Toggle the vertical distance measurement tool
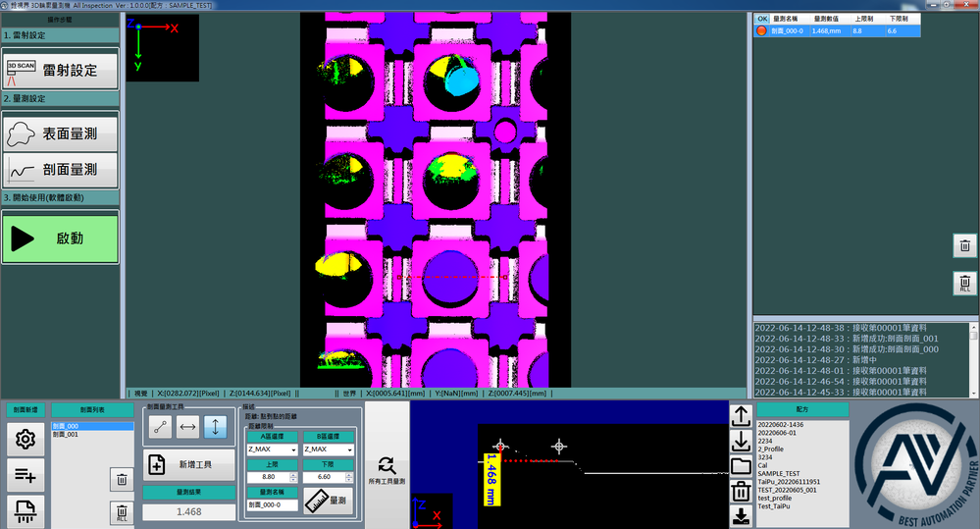 pos(215,427)
